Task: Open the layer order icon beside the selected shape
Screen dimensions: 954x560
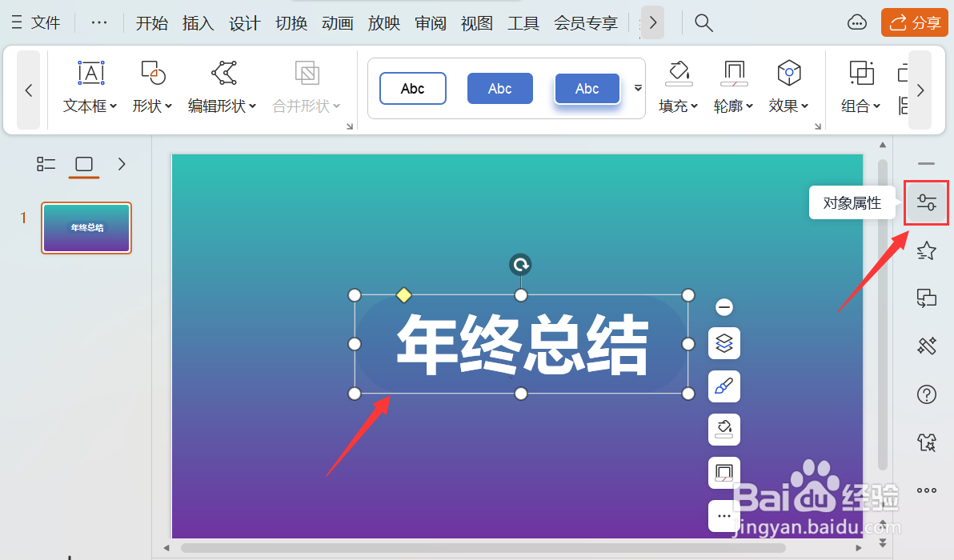Action: [724, 343]
